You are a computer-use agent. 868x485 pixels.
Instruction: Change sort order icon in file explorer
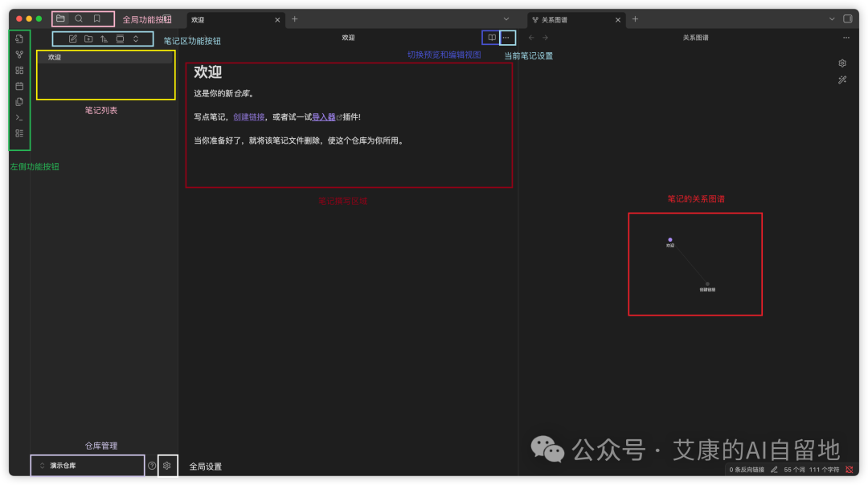(104, 39)
